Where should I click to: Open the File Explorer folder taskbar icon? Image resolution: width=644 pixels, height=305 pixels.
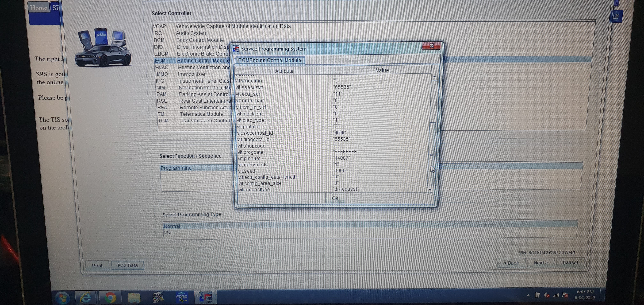(x=134, y=297)
